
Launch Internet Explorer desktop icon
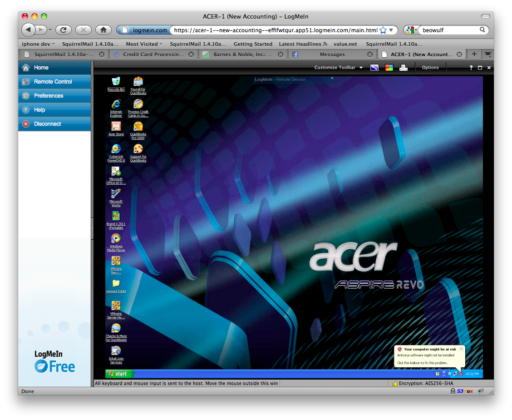coord(116,108)
